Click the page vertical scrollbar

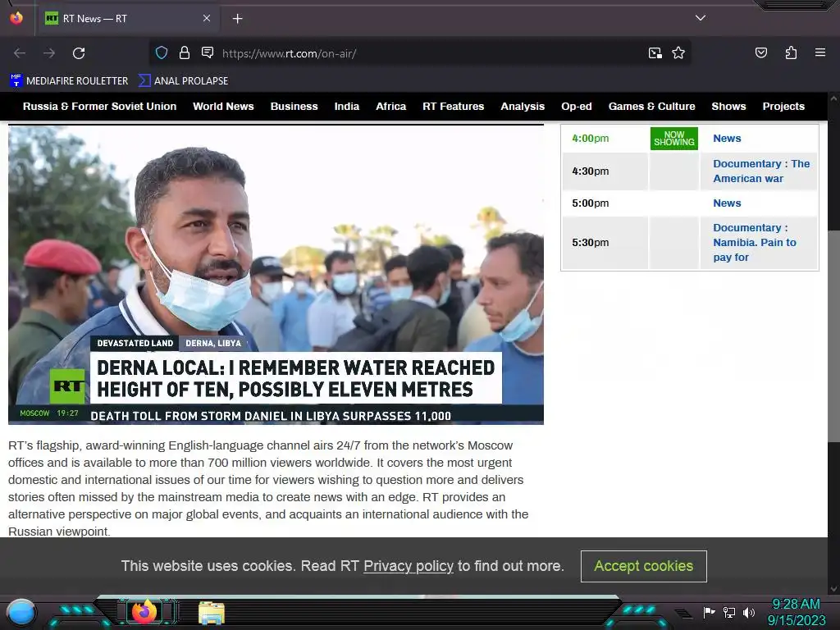[x=833, y=337]
